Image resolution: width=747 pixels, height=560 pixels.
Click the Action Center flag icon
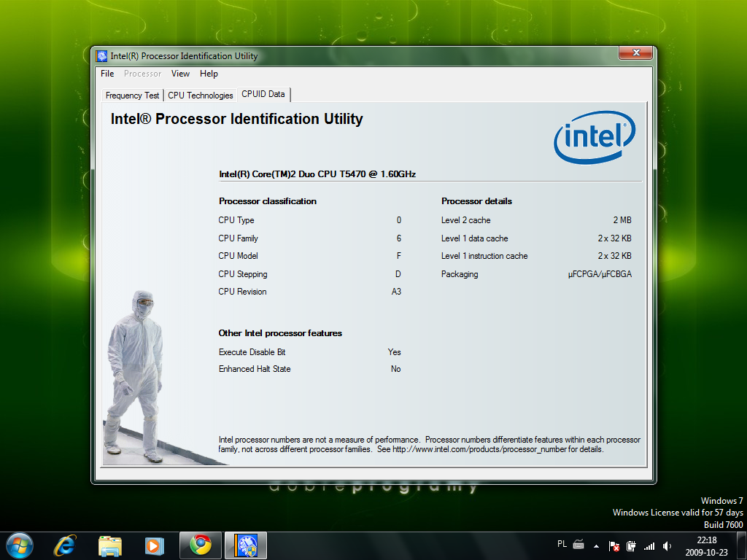tap(615, 545)
